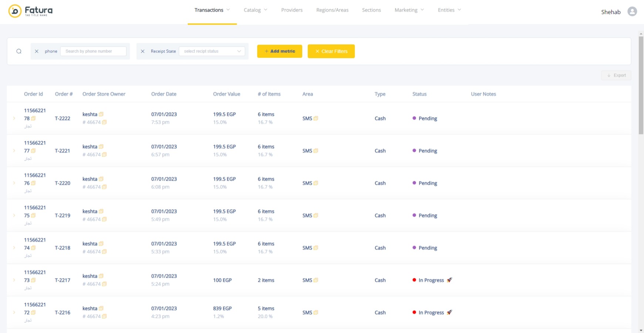Copy store number 46674 in T-2219 row

(104, 219)
